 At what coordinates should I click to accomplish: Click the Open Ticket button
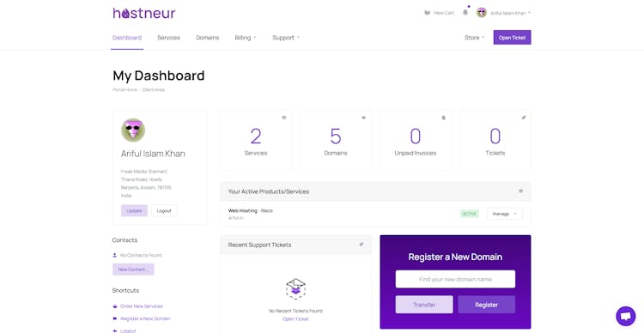(512, 38)
